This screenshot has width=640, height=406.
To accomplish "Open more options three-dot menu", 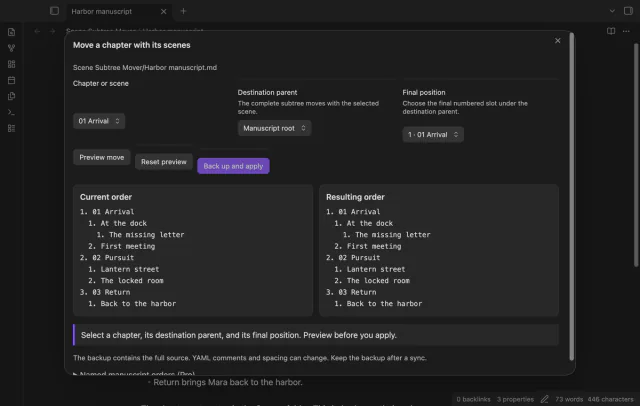I will pos(626,31).
